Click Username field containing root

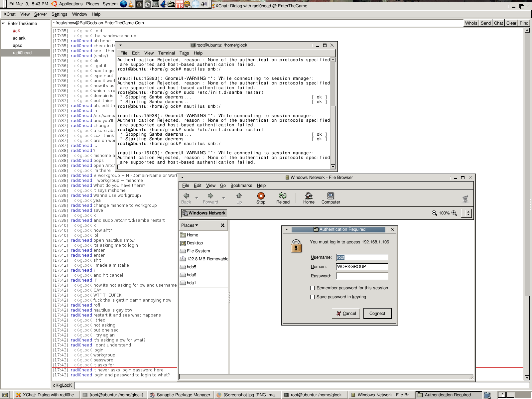[x=362, y=257]
